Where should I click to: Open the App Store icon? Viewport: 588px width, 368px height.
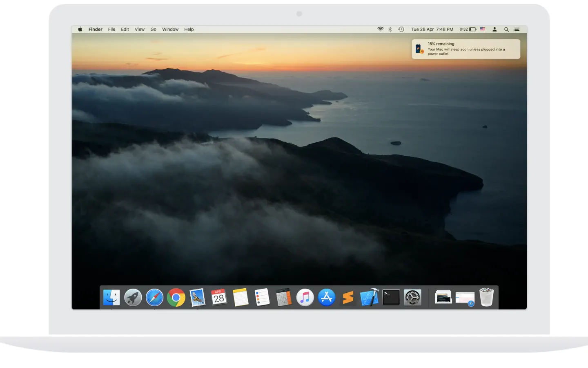click(327, 297)
